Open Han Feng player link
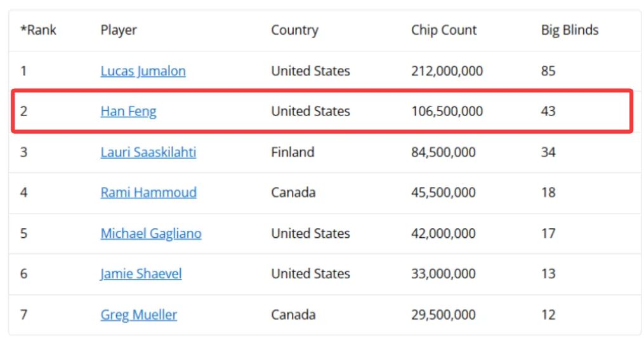644x338 pixels. coord(128,112)
